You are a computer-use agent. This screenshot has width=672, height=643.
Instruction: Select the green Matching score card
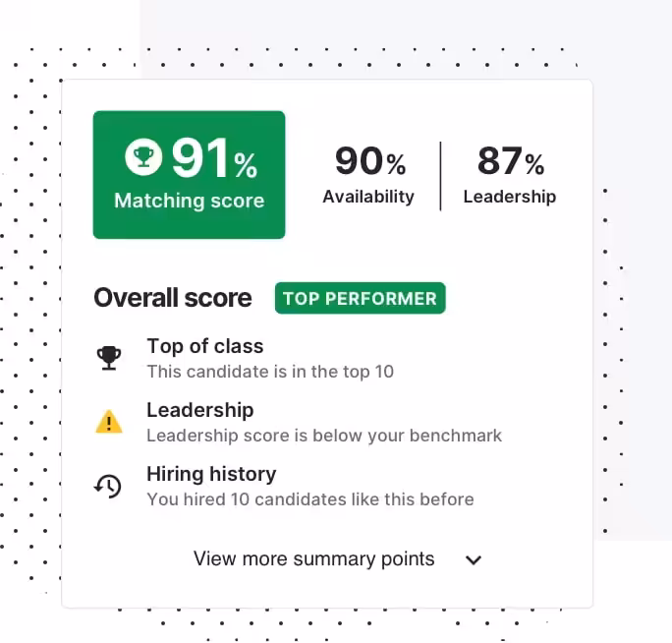pyautogui.click(x=189, y=175)
